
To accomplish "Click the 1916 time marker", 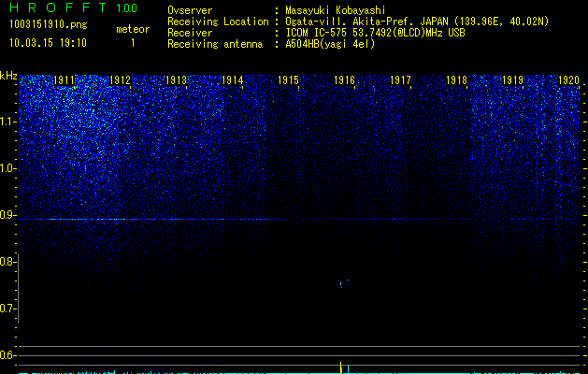I will tap(344, 80).
